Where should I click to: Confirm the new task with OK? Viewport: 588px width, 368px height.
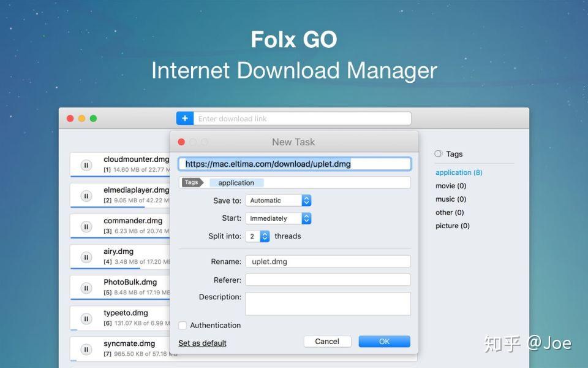point(384,341)
